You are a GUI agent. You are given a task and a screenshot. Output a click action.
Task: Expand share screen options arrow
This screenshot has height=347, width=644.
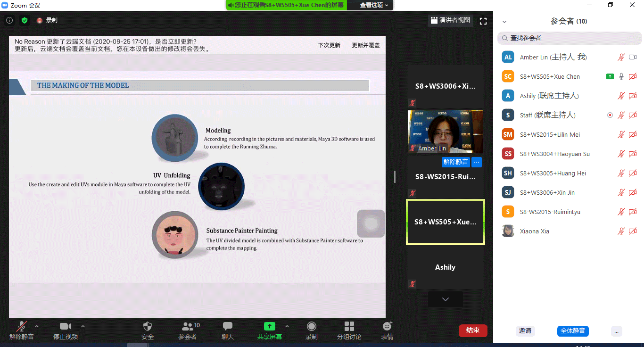tap(287, 326)
